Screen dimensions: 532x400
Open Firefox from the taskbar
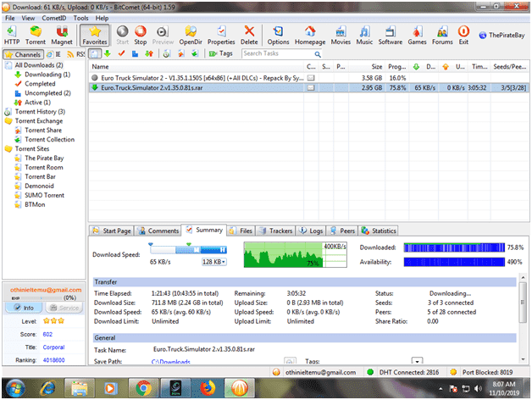click(x=208, y=388)
